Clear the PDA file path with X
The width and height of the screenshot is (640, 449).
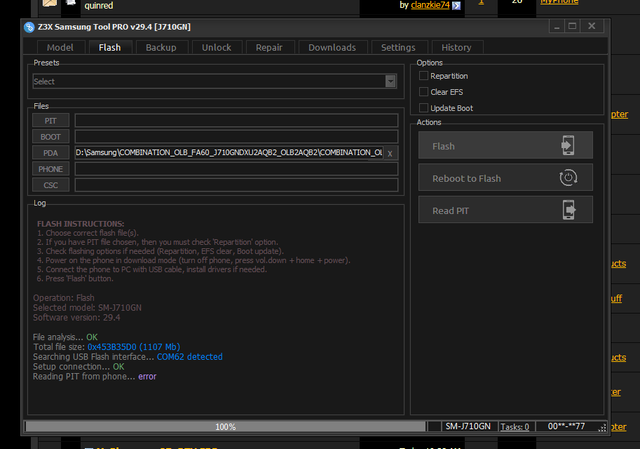pyautogui.click(x=390, y=153)
